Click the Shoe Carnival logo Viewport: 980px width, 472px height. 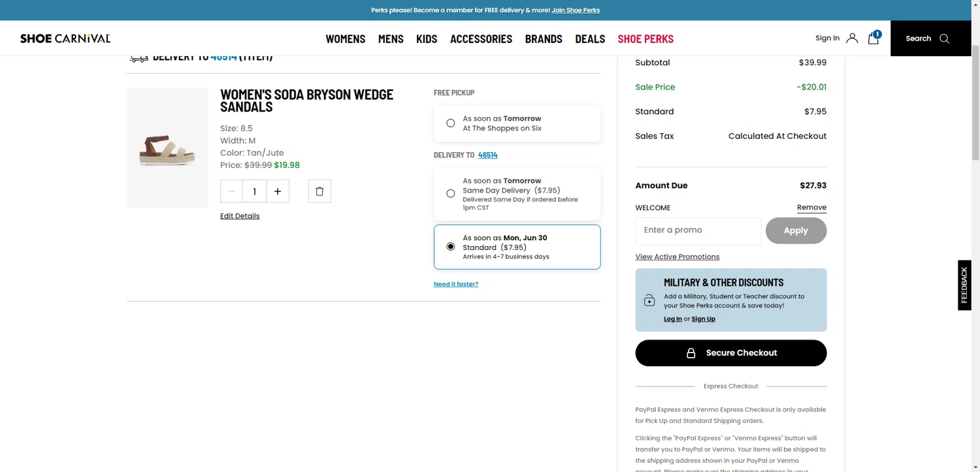pyautogui.click(x=65, y=39)
